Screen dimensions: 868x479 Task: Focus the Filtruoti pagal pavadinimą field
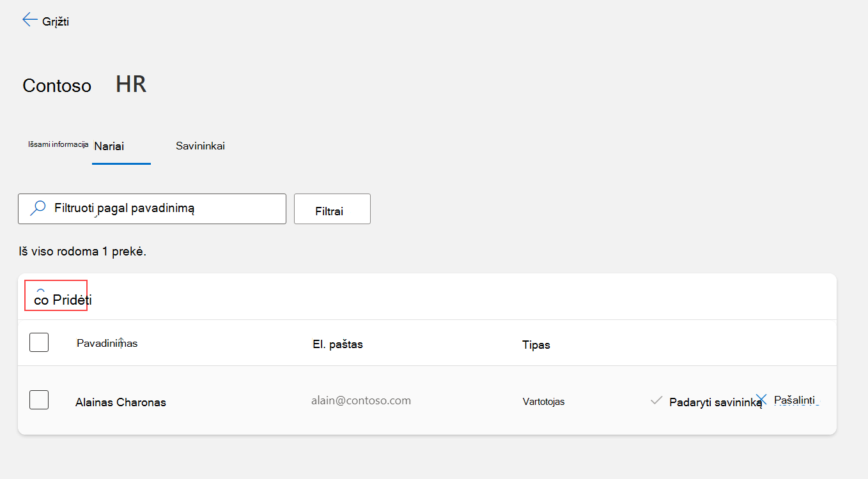tap(152, 209)
